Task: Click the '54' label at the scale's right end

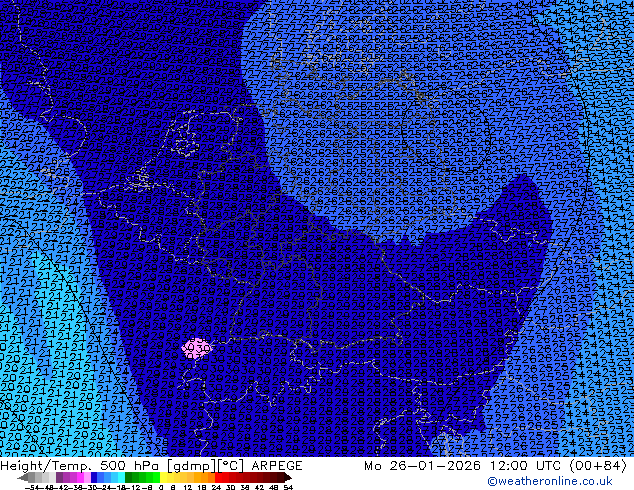Action: point(288,487)
